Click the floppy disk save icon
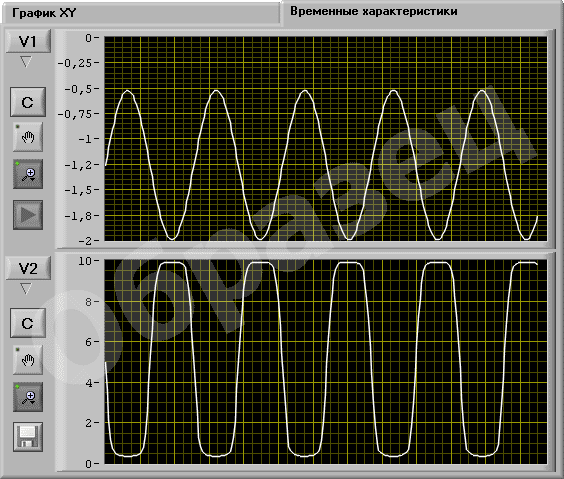This screenshot has height=479, width=564. click(x=28, y=437)
